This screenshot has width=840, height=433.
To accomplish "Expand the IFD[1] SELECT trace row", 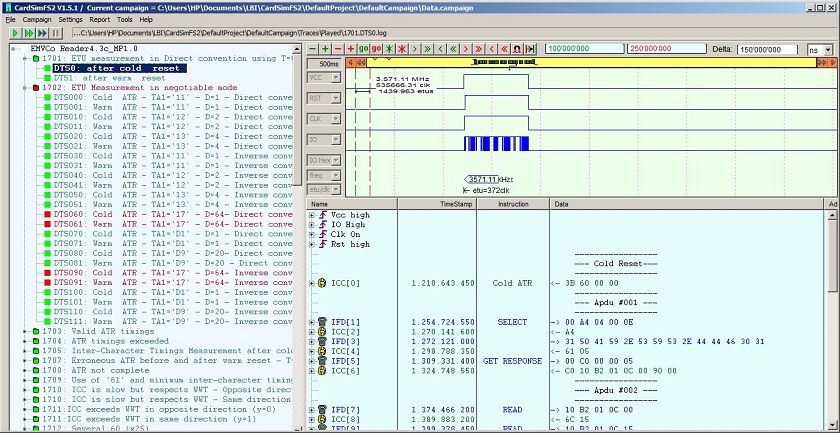I will point(312,322).
